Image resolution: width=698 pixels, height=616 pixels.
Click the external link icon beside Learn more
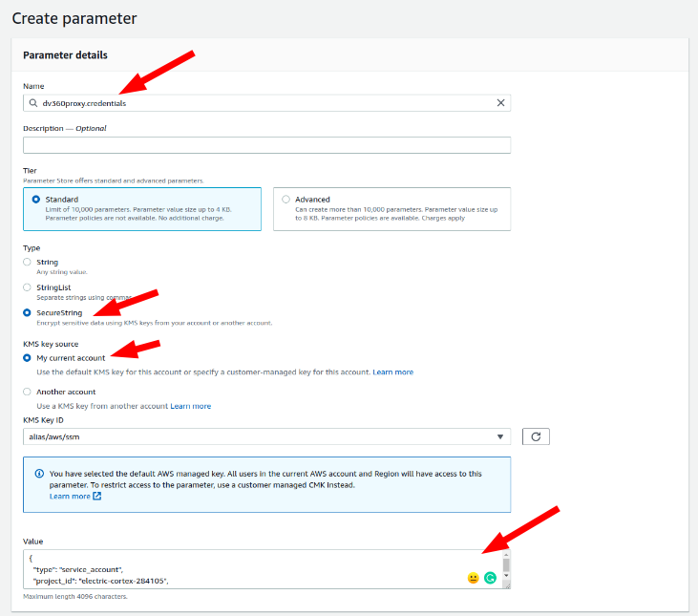pyautogui.click(x=97, y=496)
